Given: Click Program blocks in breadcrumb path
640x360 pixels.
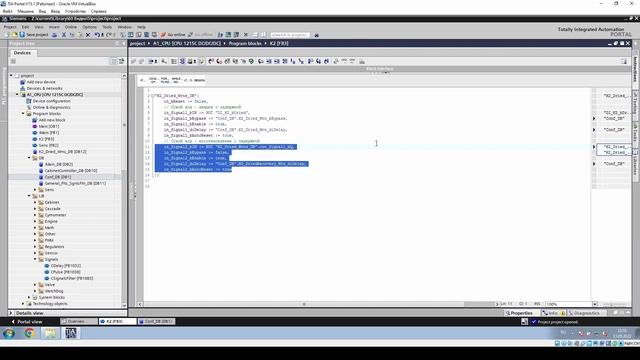Looking at the screenshot, I should (x=245, y=43).
